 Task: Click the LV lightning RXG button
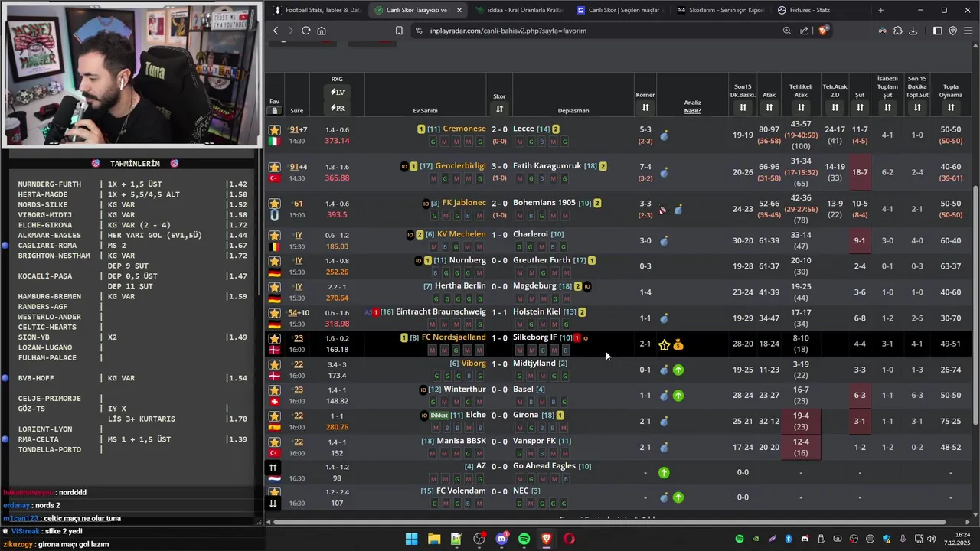(x=337, y=93)
